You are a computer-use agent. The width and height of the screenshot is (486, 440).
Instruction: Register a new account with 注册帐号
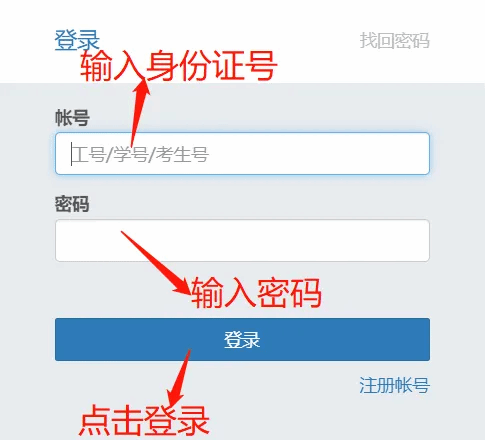point(394,385)
